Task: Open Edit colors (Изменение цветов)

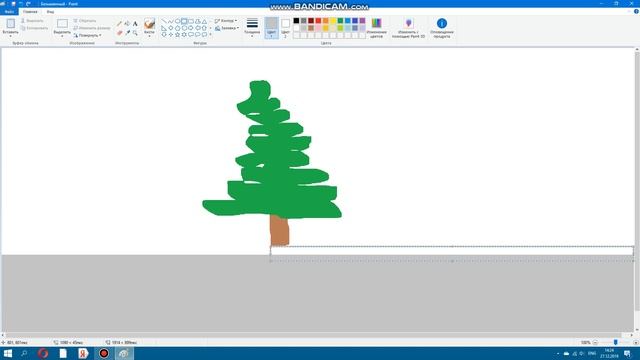Action: coord(376,28)
